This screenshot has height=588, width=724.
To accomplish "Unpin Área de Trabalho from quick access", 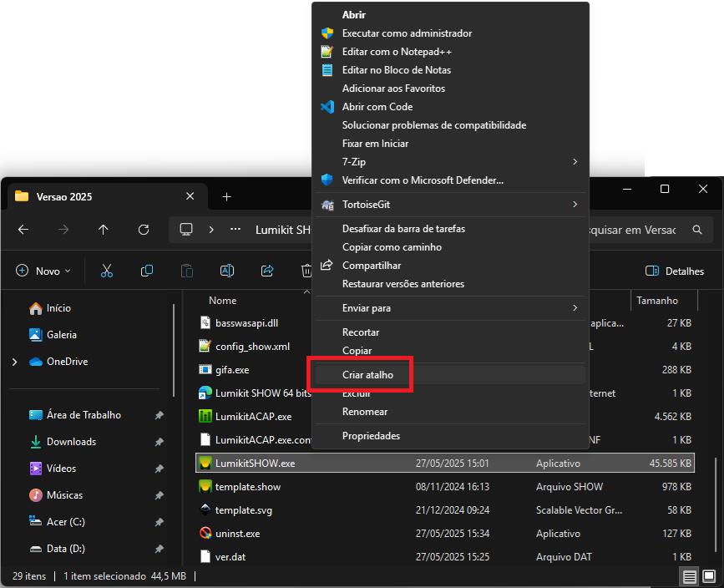I will click(x=159, y=415).
